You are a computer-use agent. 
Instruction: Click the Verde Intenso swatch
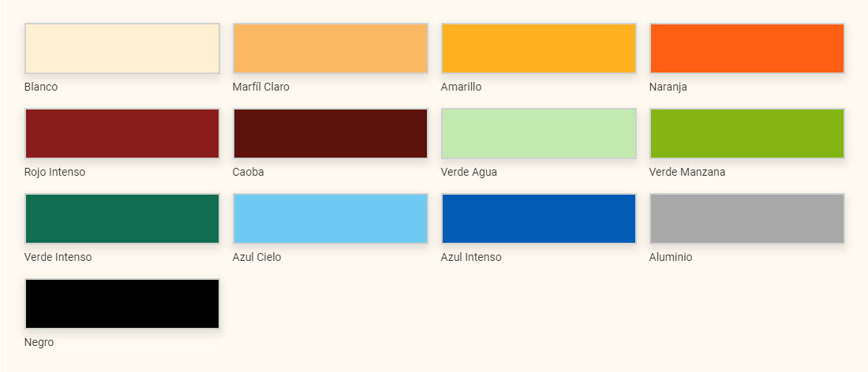point(122,219)
